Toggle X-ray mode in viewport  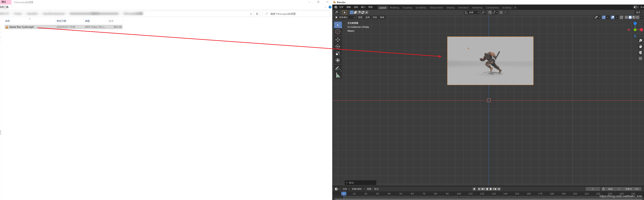[621, 18]
